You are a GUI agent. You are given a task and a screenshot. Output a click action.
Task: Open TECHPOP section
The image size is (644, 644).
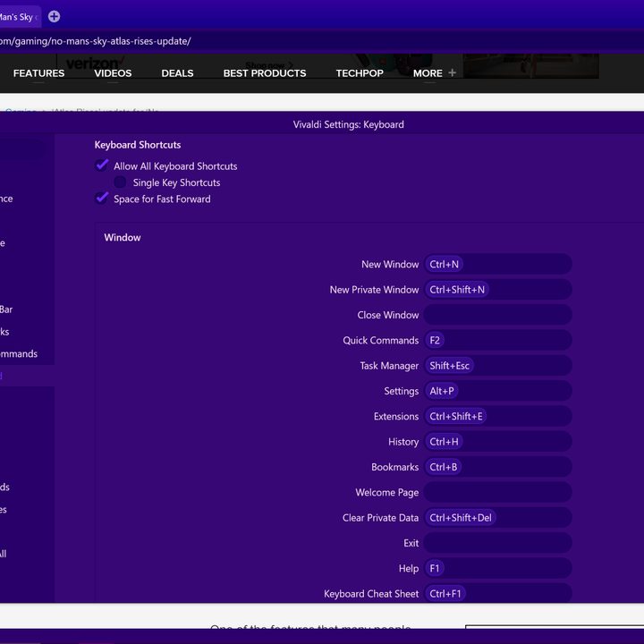click(360, 73)
